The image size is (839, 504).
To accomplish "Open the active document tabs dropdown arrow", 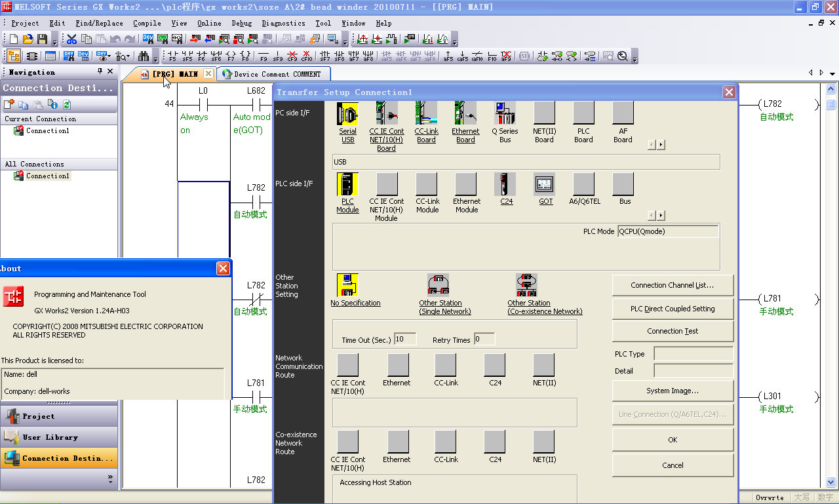I will tap(832, 73).
